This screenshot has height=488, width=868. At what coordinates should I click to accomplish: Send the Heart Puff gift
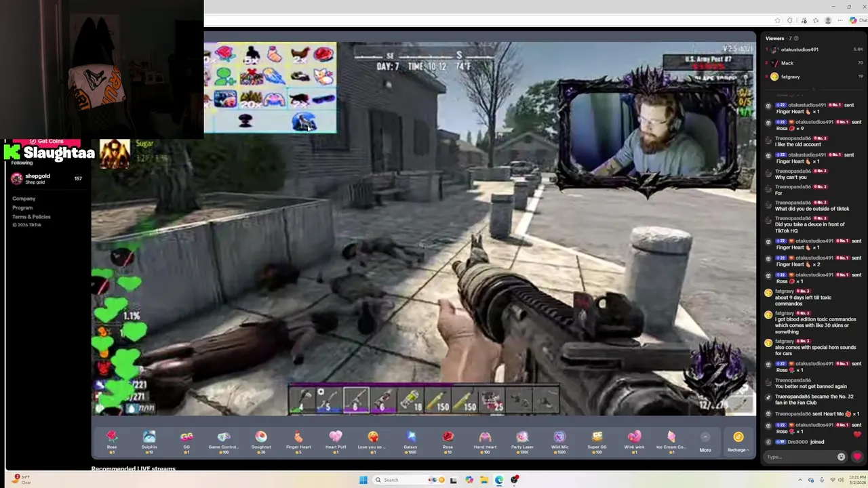(336, 441)
